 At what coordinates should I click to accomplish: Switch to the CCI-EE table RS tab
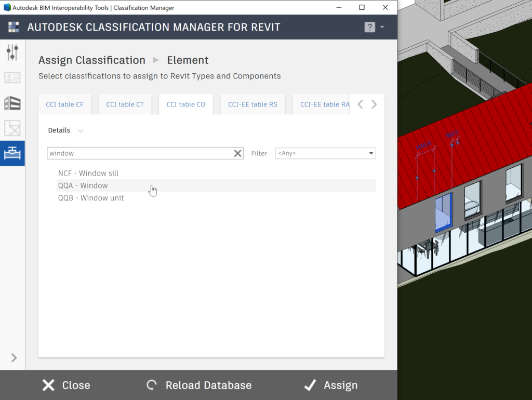[253, 104]
